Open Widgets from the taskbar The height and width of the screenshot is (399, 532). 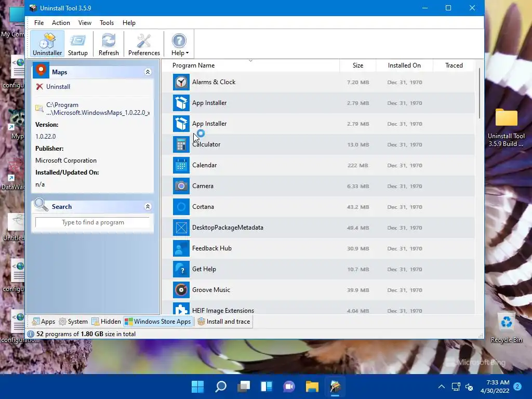267,386
